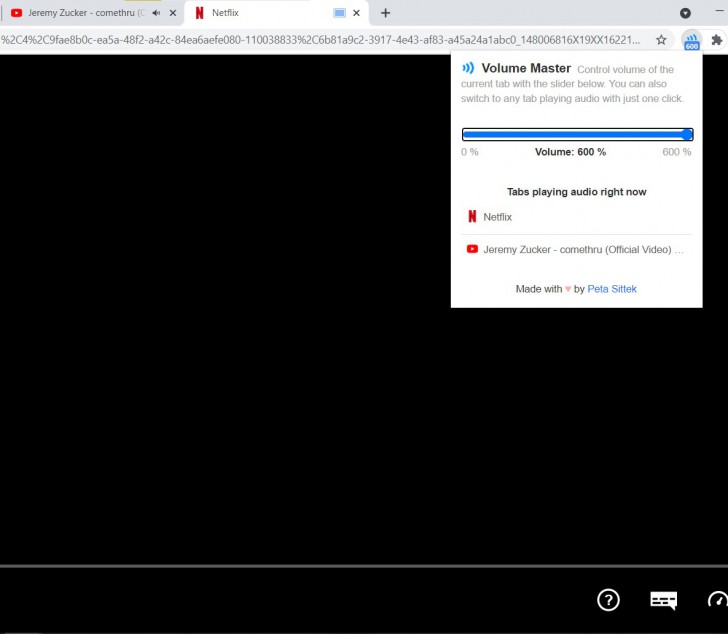
Task: Click the Netflix favicon in audio list
Action: (472, 216)
